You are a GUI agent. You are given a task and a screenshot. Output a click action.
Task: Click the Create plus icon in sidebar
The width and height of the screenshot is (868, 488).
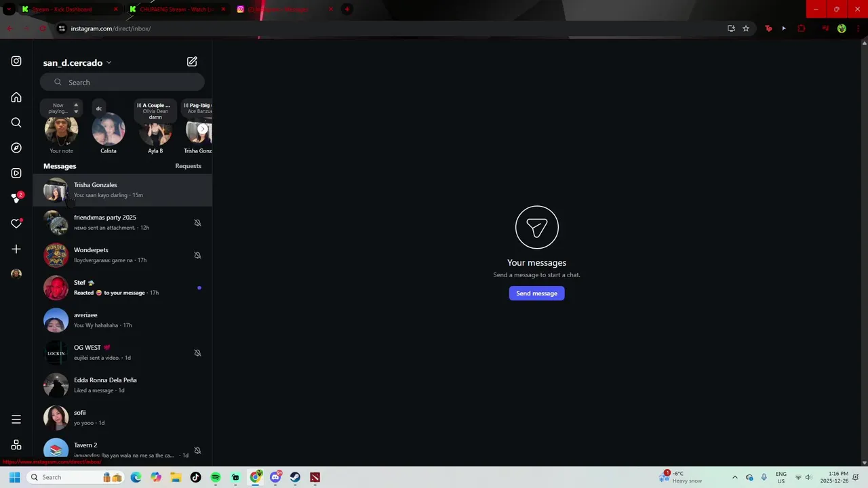16,249
